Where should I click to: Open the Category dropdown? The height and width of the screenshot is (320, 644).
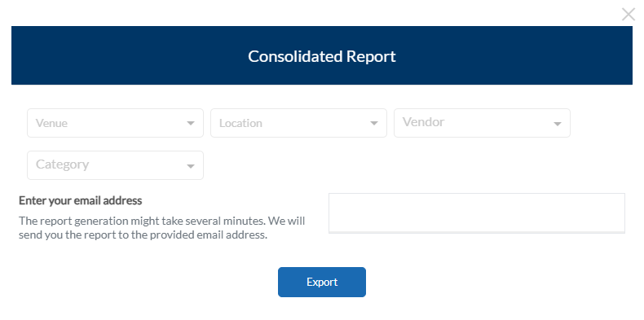pyautogui.click(x=116, y=165)
